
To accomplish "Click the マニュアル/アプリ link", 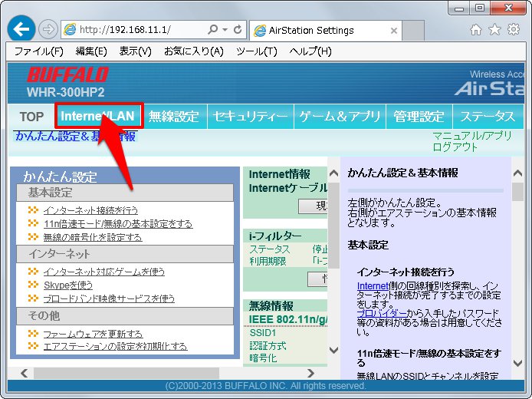I will tap(472, 136).
